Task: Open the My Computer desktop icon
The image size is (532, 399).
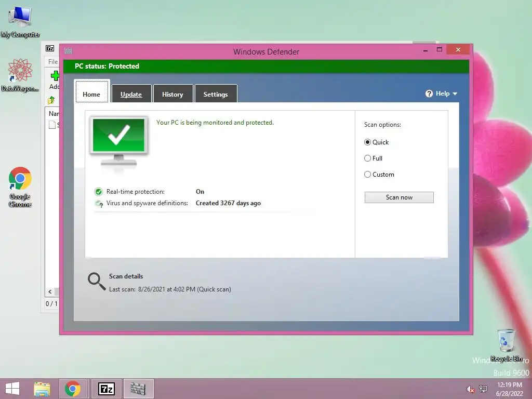Action: pyautogui.click(x=20, y=22)
